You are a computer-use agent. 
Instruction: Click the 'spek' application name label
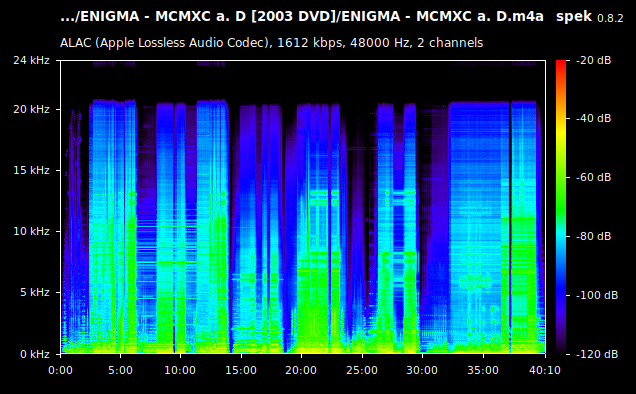tap(574, 17)
